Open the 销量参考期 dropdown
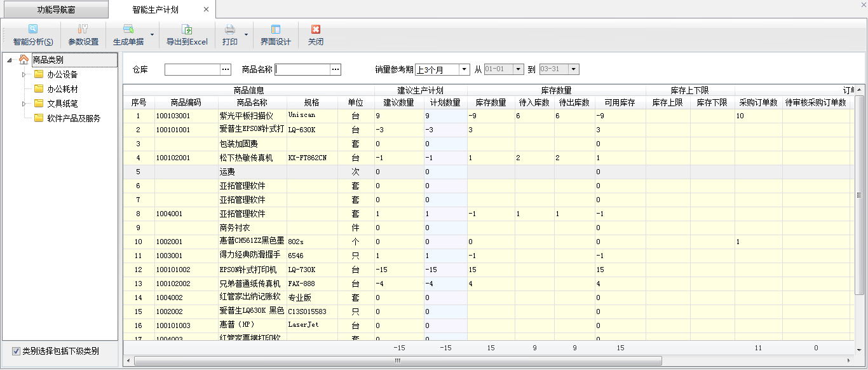This screenshot has width=868, height=370. tap(464, 69)
